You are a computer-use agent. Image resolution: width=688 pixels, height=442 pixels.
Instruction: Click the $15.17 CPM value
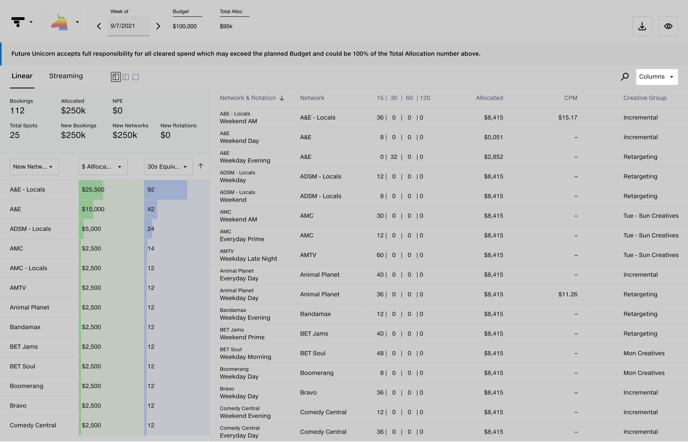click(568, 118)
